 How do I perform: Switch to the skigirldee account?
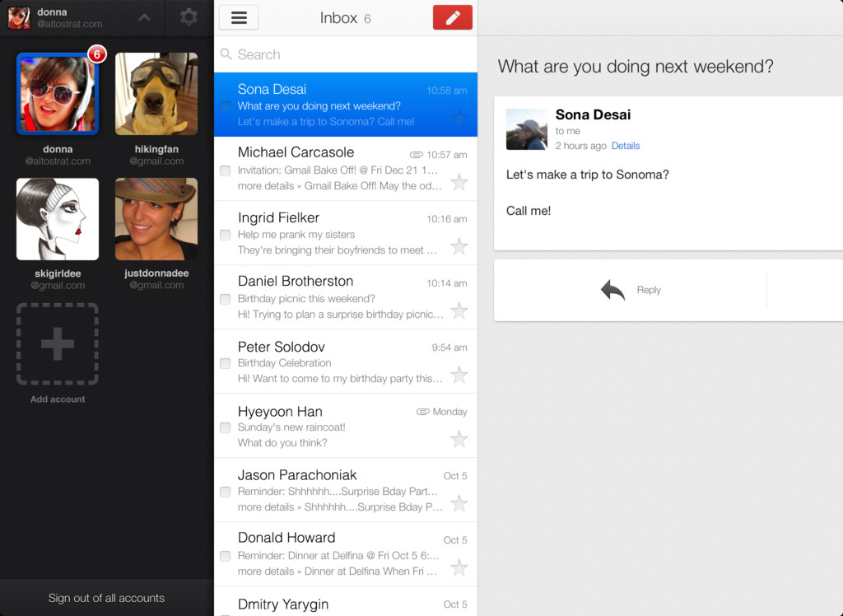[58, 219]
